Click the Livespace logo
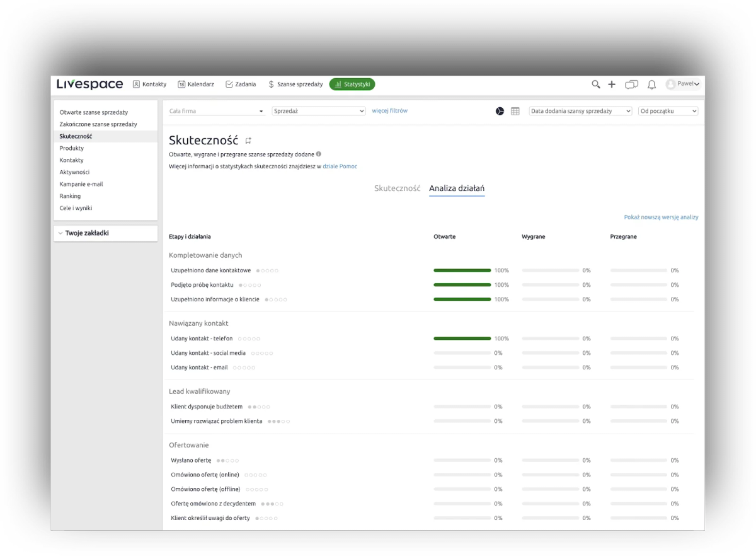 coord(89,84)
